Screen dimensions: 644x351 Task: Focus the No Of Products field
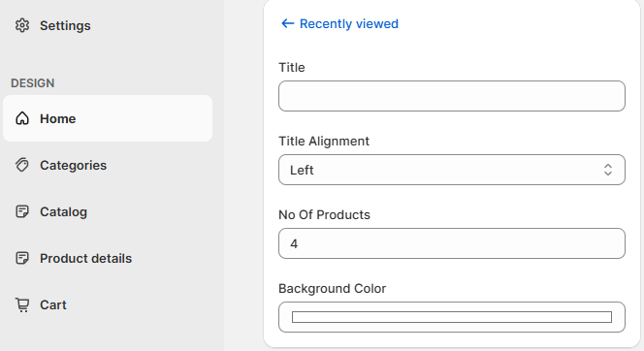click(452, 243)
